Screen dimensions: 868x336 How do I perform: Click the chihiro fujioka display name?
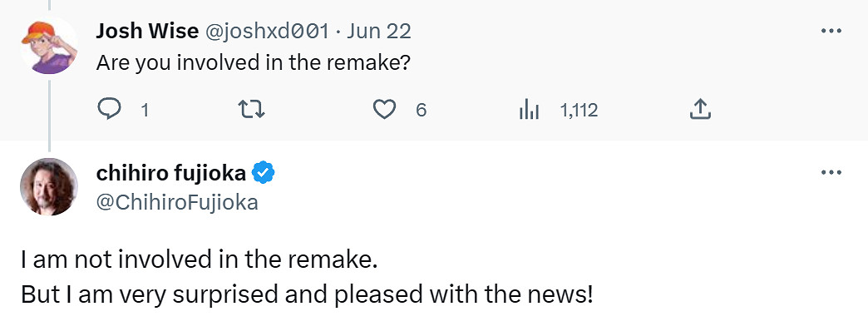[171, 174]
